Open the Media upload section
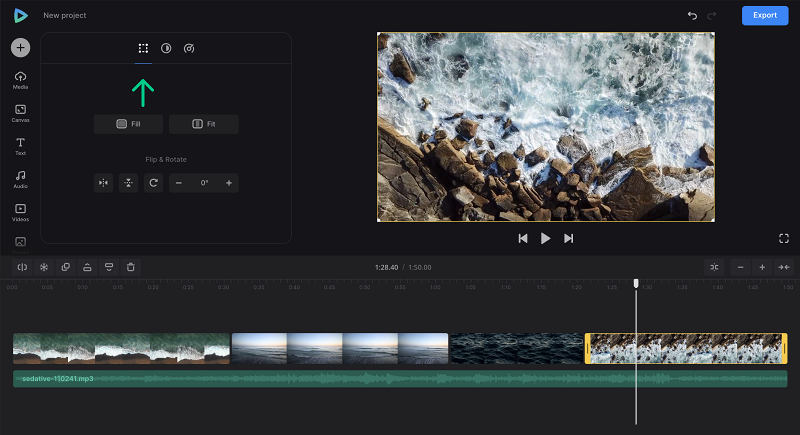Image resolution: width=800 pixels, height=435 pixels. click(20, 80)
